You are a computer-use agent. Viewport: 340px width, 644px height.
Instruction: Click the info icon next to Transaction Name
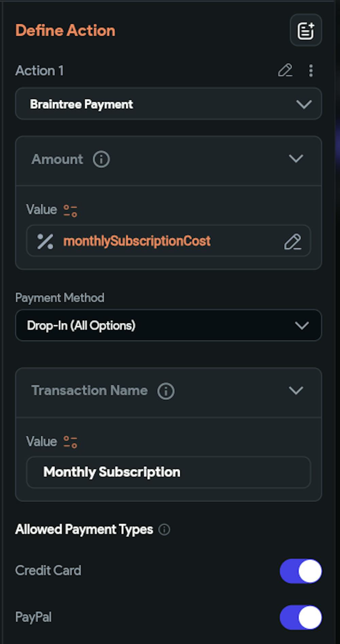166,391
